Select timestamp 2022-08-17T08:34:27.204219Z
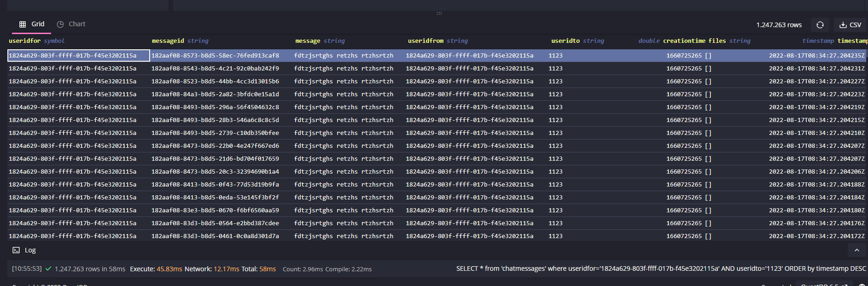Image resolution: width=868 pixels, height=286 pixels. click(x=816, y=107)
